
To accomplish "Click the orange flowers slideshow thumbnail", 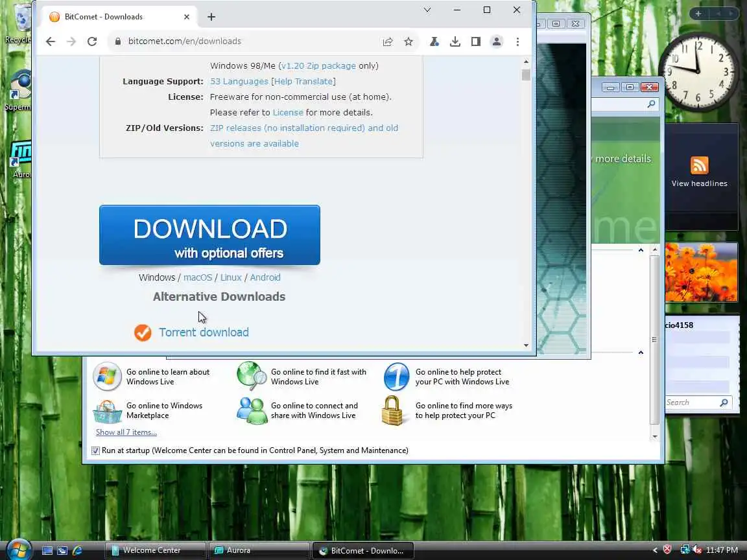I will [701, 272].
